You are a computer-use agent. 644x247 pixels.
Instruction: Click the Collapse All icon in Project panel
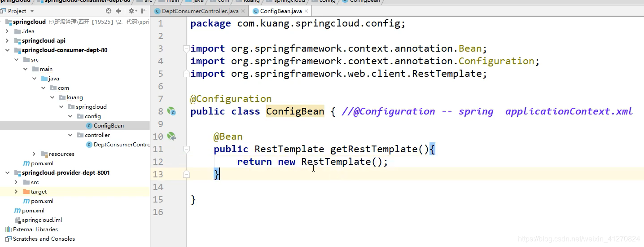(118, 11)
